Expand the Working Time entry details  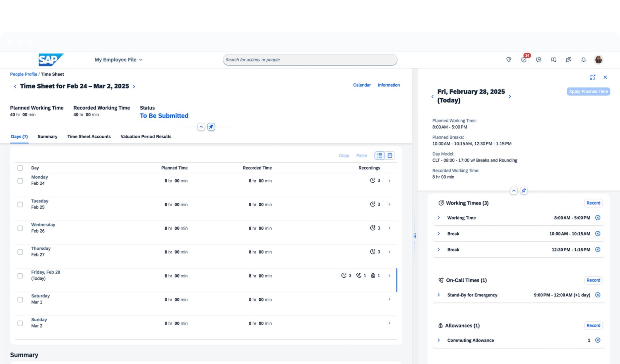(x=439, y=218)
